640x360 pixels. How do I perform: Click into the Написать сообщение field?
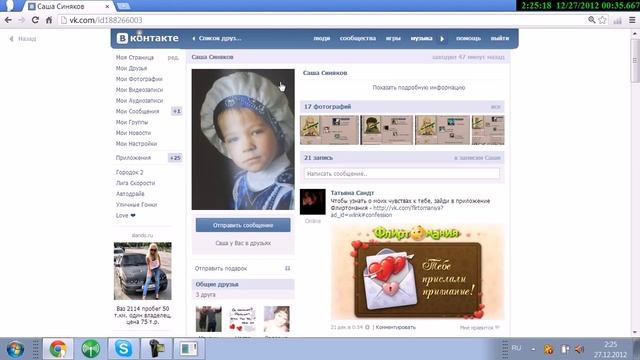[402, 173]
